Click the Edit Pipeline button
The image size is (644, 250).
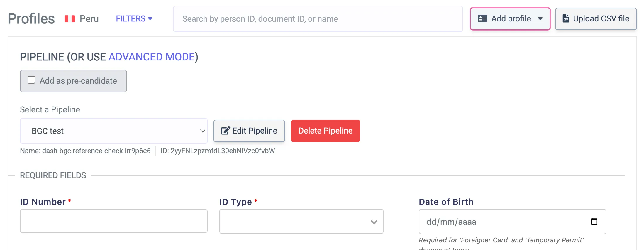[249, 131]
